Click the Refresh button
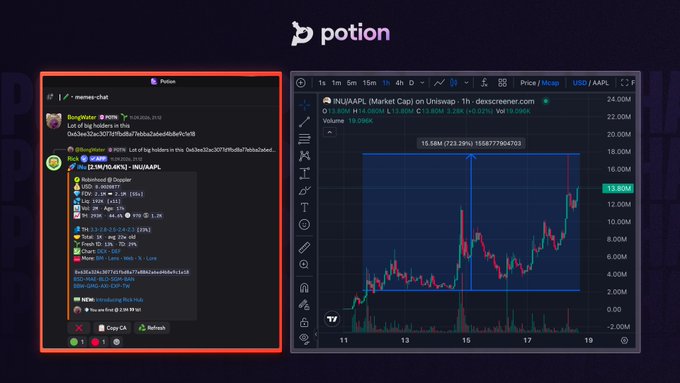This screenshot has width=680, height=383. click(x=152, y=328)
